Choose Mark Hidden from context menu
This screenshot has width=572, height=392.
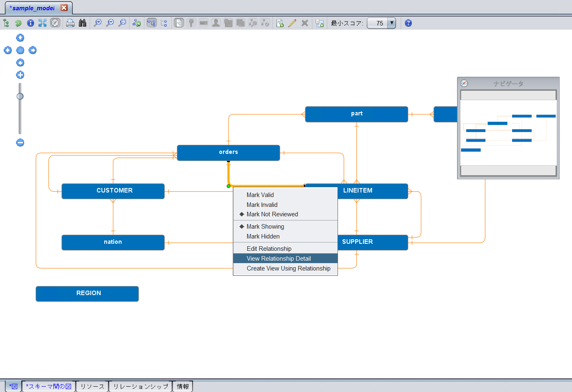coord(285,236)
